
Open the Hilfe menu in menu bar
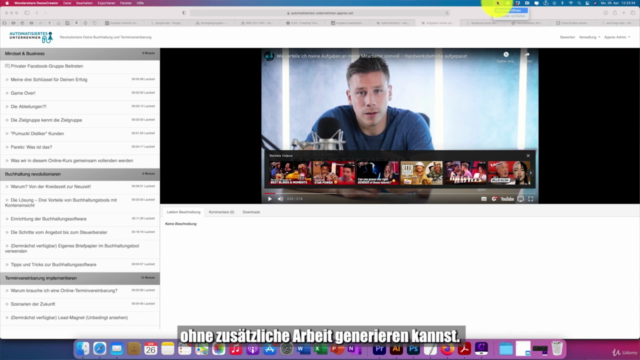click(140, 3)
